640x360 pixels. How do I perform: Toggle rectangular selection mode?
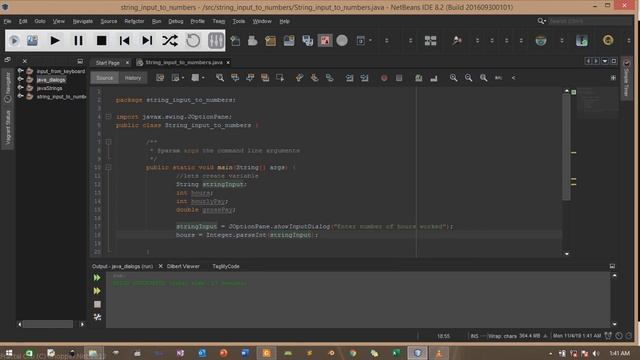coord(280,78)
